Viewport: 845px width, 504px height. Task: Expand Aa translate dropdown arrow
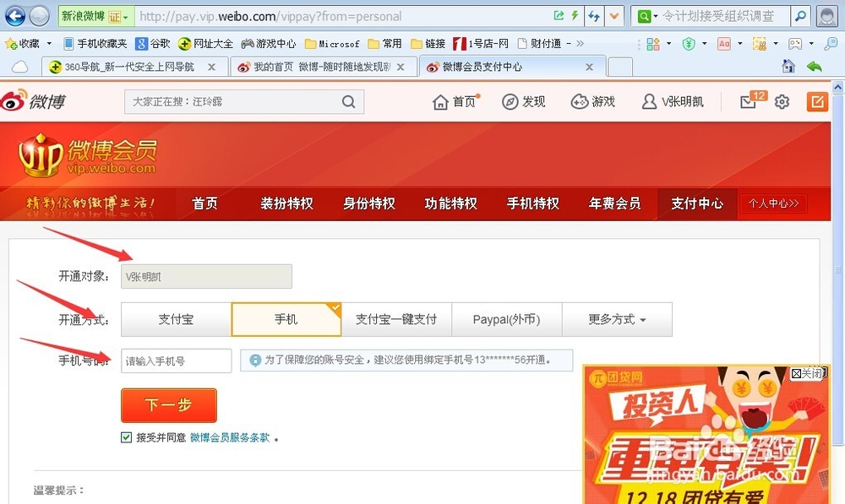(x=740, y=44)
